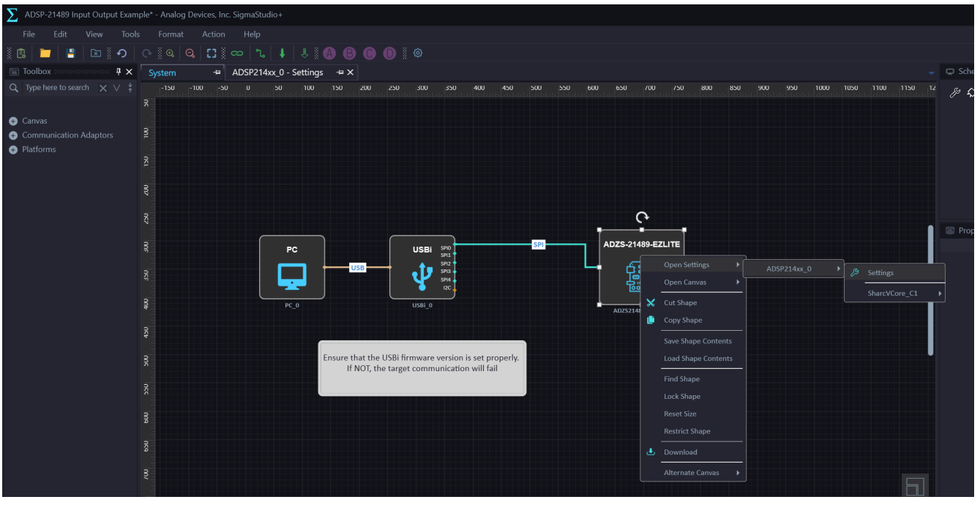980x505 pixels.
Task: Click the solid green download arrow
Action: coord(282,53)
